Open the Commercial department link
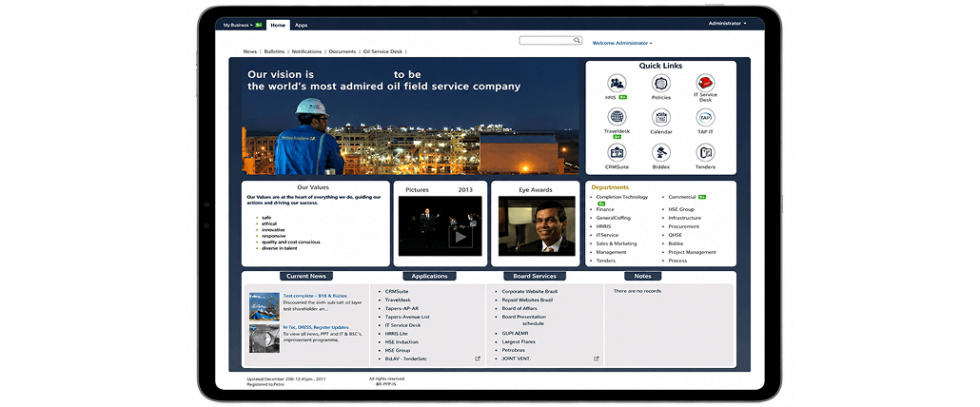The width and height of the screenshot is (980, 407). (x=682, y=197)
